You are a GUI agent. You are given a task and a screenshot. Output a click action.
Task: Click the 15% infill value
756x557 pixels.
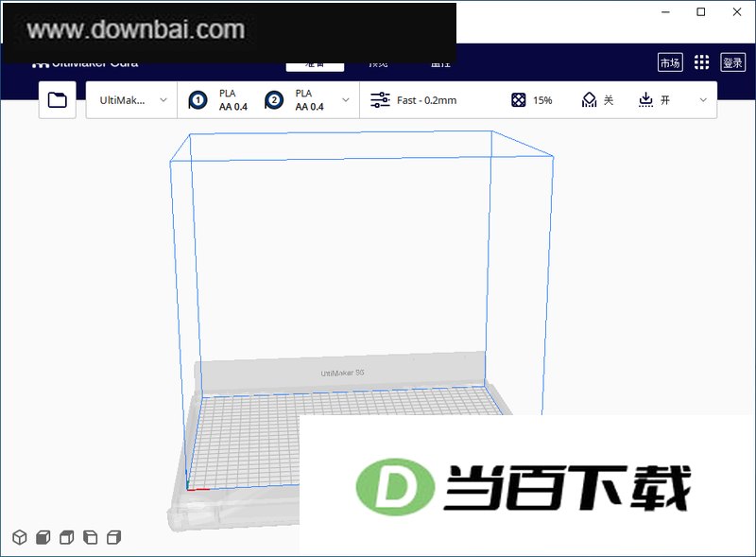pyautogui.click(x=542, y=100)
